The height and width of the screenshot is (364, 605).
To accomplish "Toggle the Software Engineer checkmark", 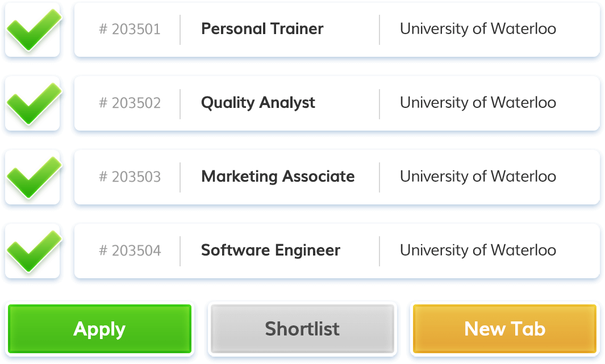I will (x=32, y=252).
